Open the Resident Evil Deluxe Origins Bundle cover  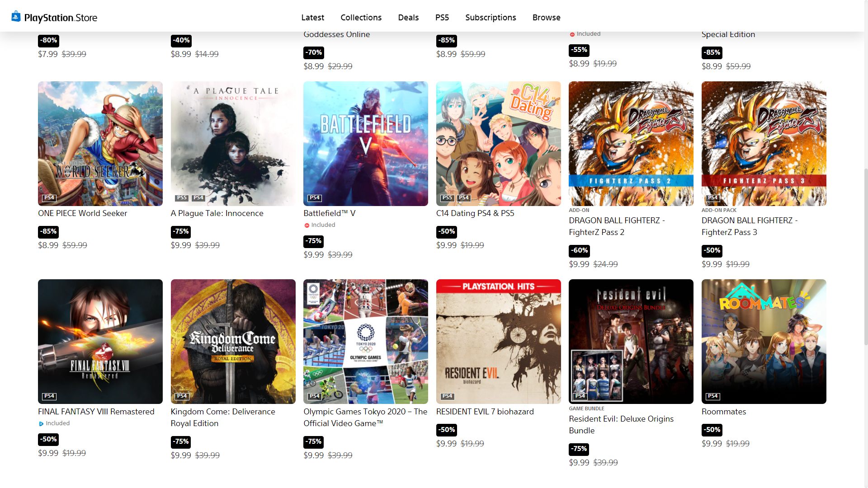tap(631, 342)
